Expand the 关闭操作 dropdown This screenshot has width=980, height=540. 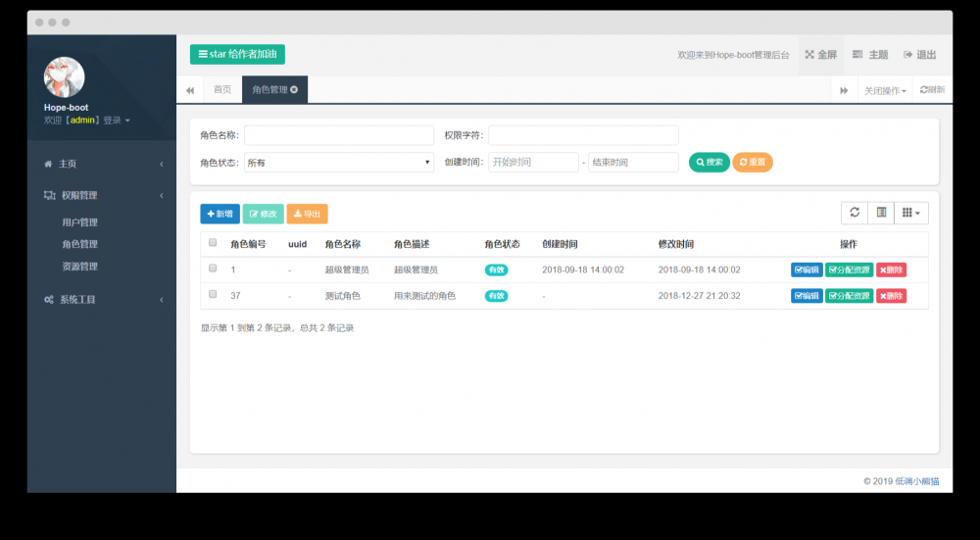885,90
